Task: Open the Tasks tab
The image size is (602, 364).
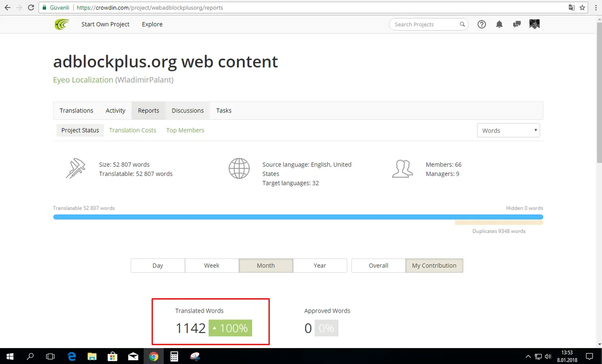Action: pyautogui.click(x=224, y=111)
